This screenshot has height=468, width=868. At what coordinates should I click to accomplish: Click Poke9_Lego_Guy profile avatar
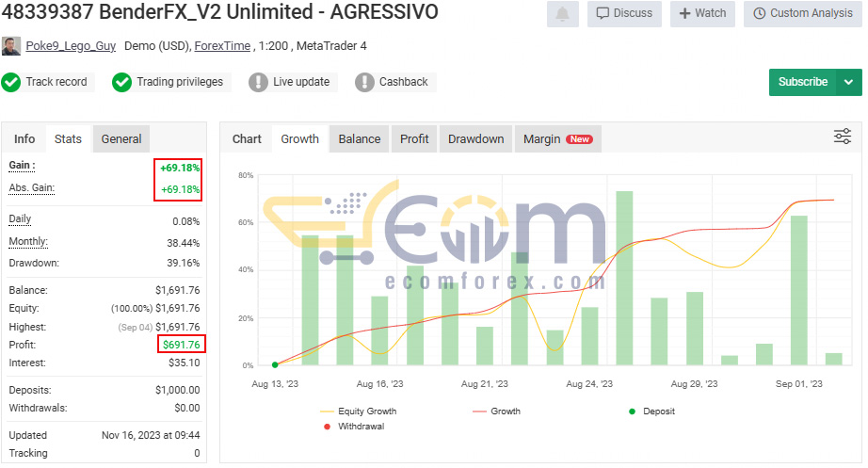tap(11, 46)
